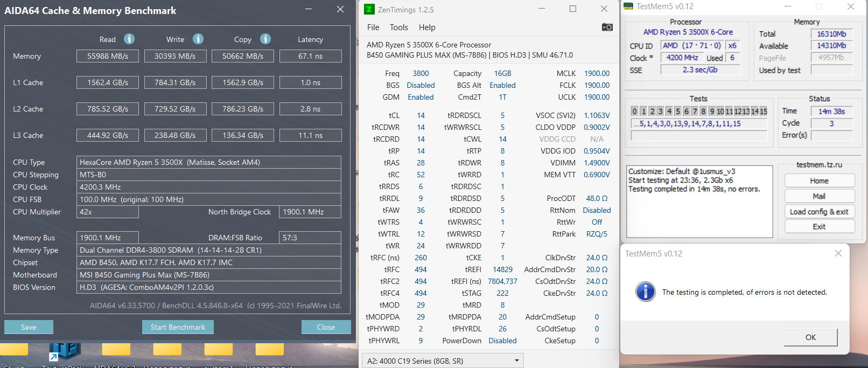868x368 pixels.
Task: Click the TestMem5 log text area
Action: [700, 202]
